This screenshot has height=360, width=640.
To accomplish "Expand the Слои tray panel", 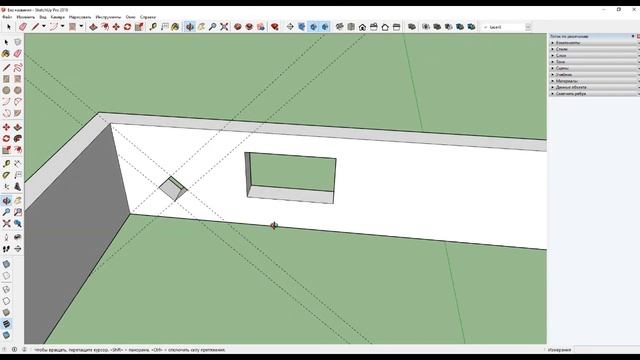I will (594, 56).
